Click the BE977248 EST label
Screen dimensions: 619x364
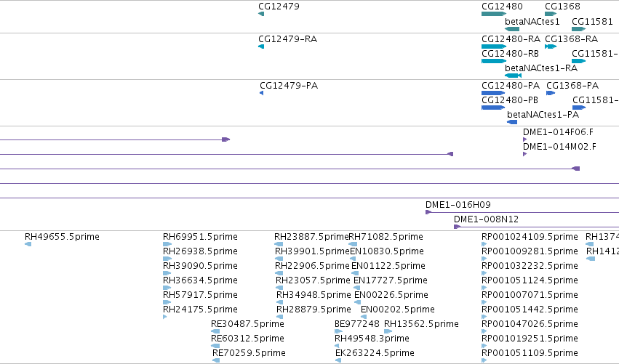(x=357, y=324)
